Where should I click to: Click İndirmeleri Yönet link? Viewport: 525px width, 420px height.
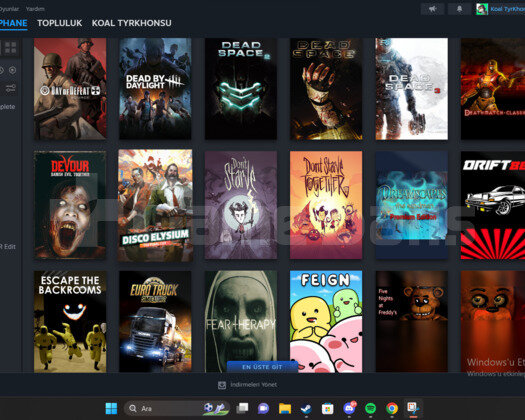253,385
